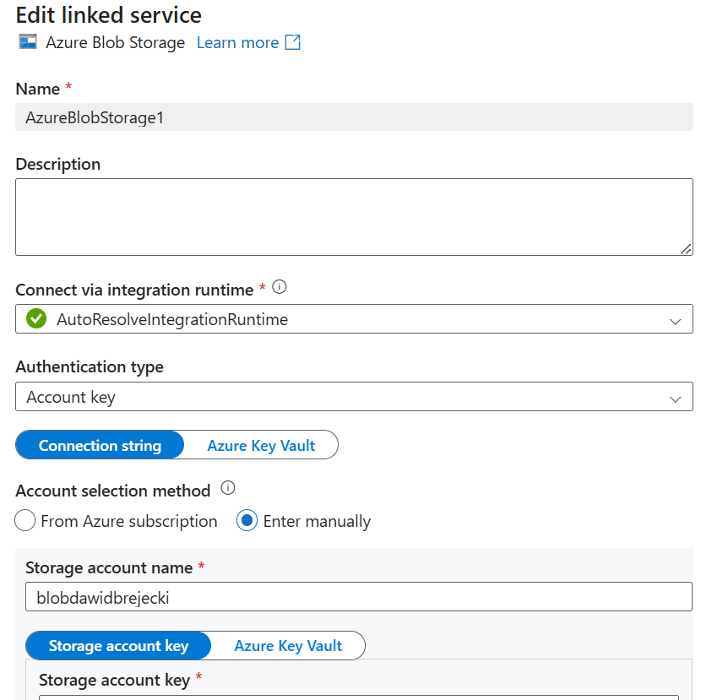Image resolution: width=728 pixels, height=700 pixels.
Task: Click the integration runtime info icon
Action: click(x=280, y=287)
